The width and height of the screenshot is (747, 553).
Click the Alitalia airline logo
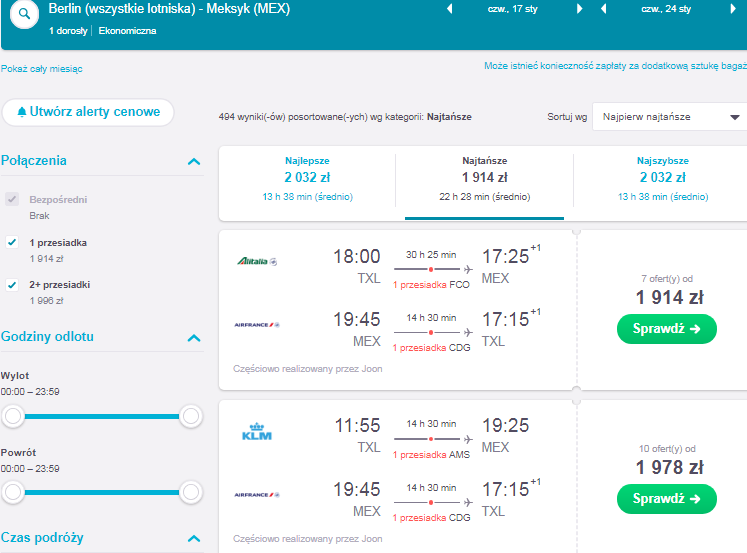pos(257,261)
